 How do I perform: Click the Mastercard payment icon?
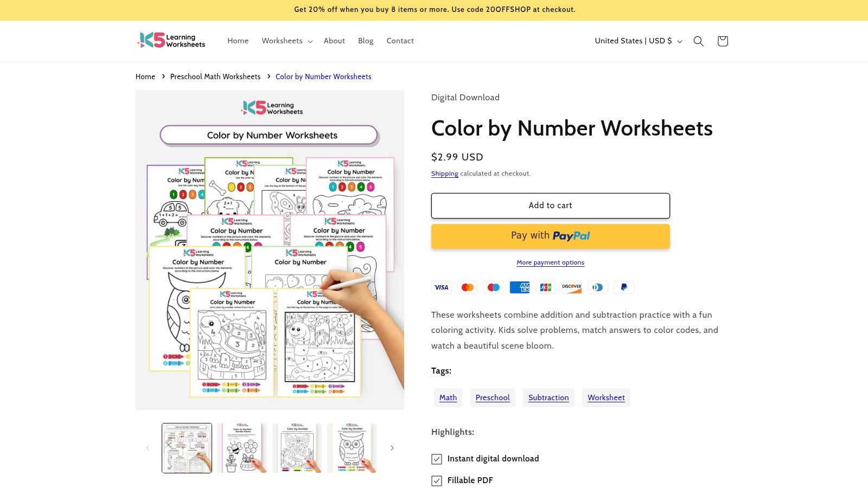click(x=468, y=287)
